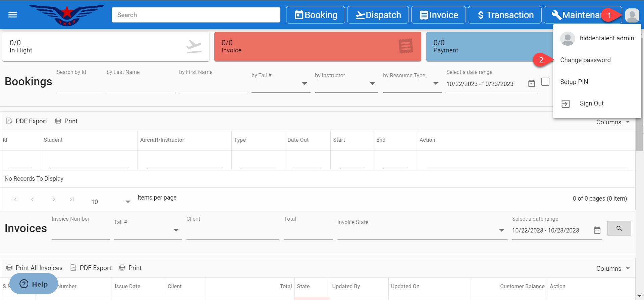Open the Invoice State dropdown
This screenshot has width=644, height=300.
[x=501, y=230]
